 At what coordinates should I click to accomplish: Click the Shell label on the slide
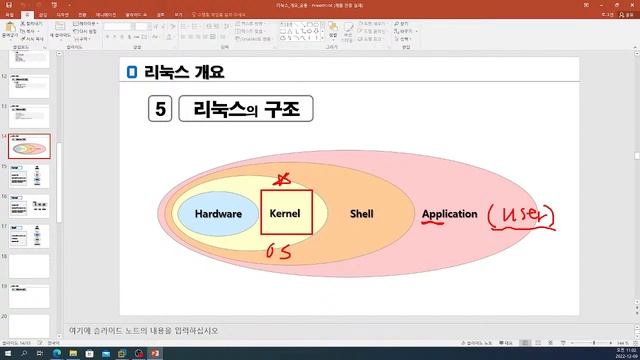coord(362,214)
